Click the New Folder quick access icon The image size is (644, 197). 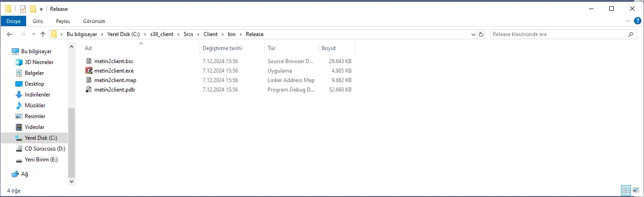pyautogui.click(x=33, y=9)
